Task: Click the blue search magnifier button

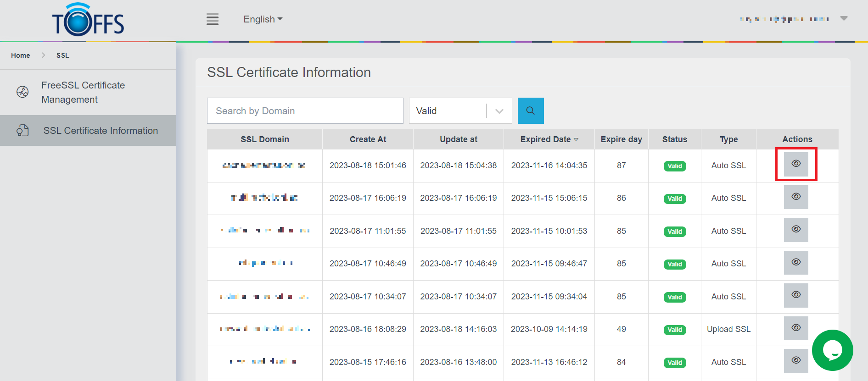Action: point(530,110)
